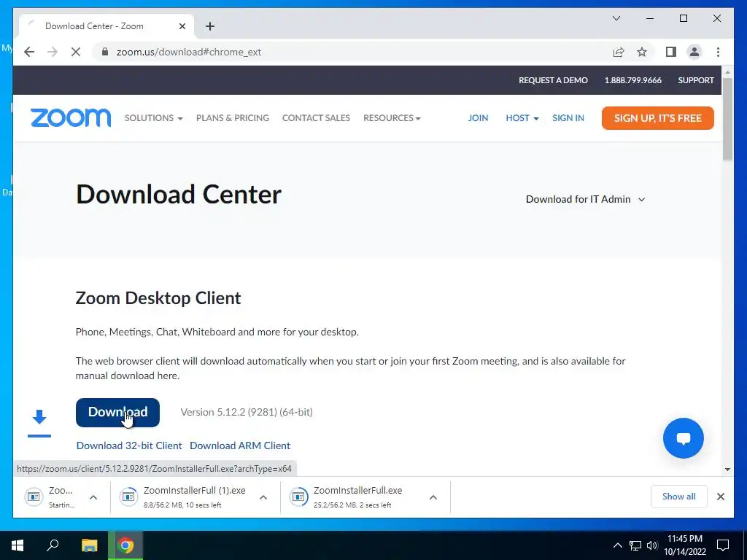The height and width of the screenshot is (560, 747).
Task: Call 1.888.799.9666 phone link
Action: [x=632, y=80]
